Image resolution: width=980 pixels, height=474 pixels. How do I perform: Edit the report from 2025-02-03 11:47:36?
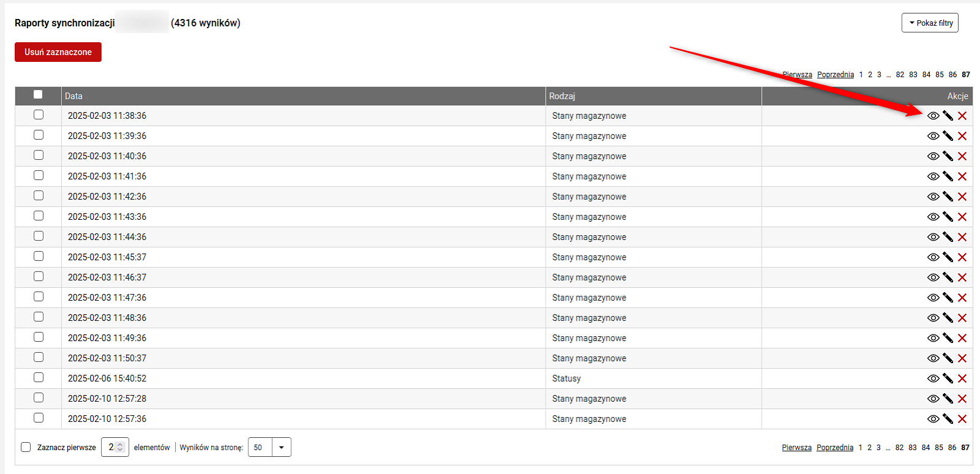pos(948,298)
